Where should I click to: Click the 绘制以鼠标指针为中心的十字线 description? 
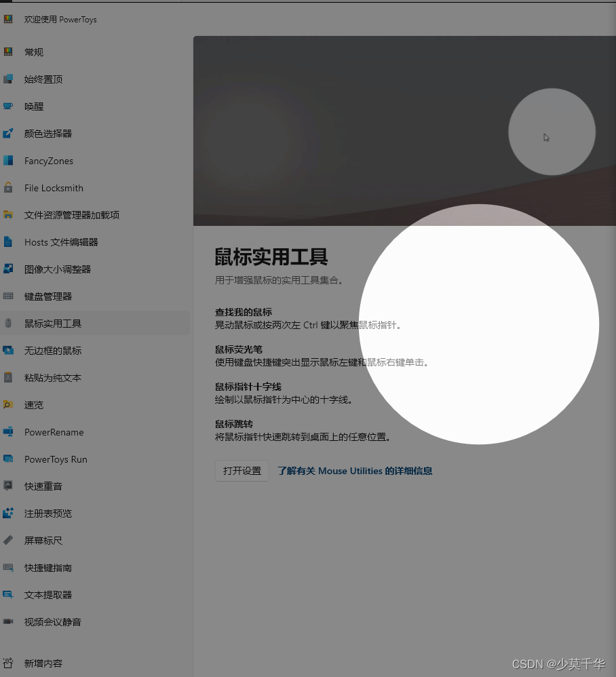pyautogui.click(x=284, y=400)
